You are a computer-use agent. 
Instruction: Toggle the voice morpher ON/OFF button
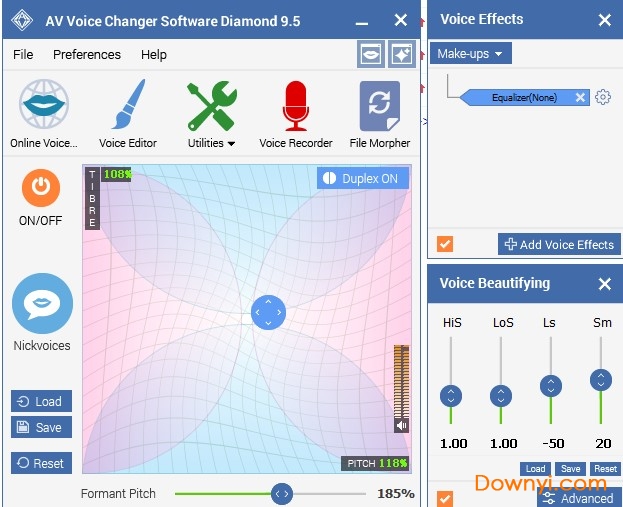coord(42,186)
